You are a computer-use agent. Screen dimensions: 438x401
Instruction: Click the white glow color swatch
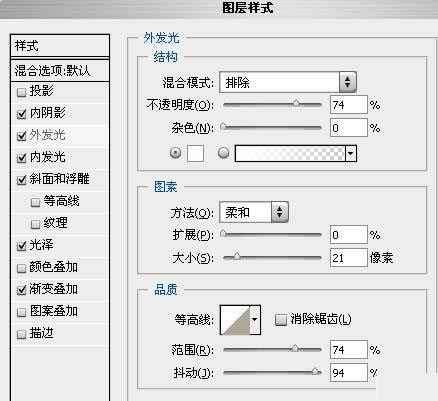[195, 153]
